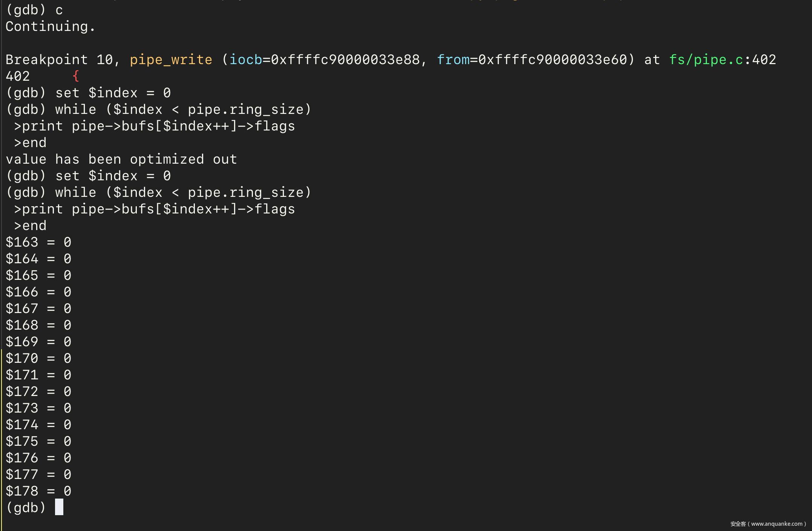Click the '(gdb) c' command line

pos(34,10)
